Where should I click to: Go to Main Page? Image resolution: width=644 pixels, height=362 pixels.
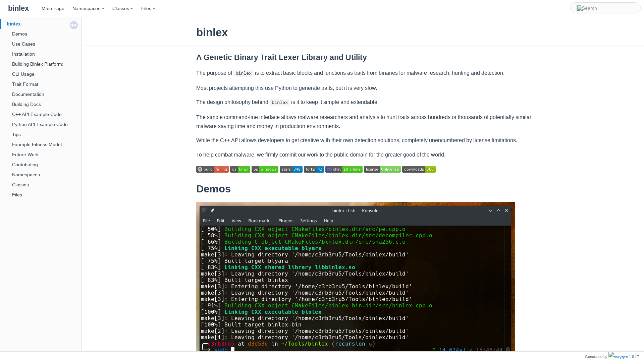click(x=53, y=8)
